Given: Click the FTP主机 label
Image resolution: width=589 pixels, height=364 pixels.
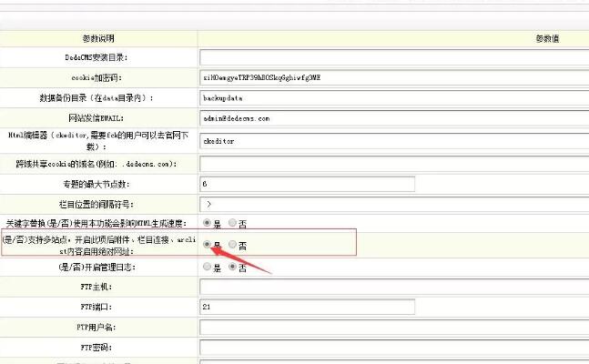Looking at the screenshot, I should click(x=96, y=287).
